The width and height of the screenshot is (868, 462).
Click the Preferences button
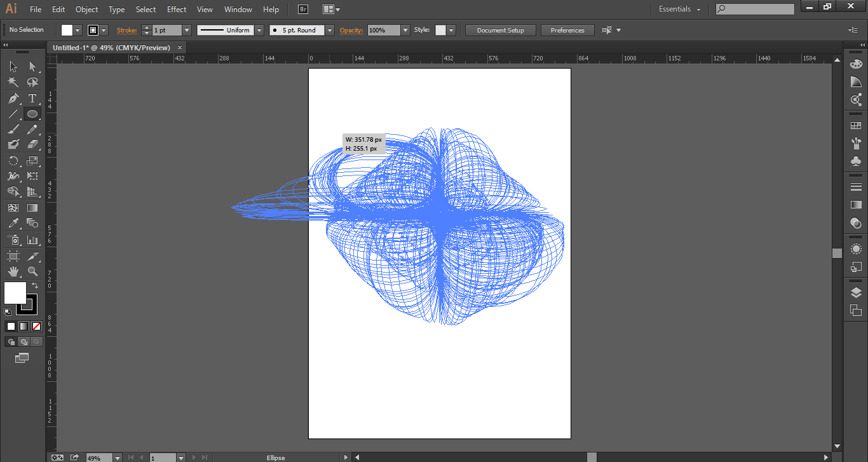click(x=567, y=30)
